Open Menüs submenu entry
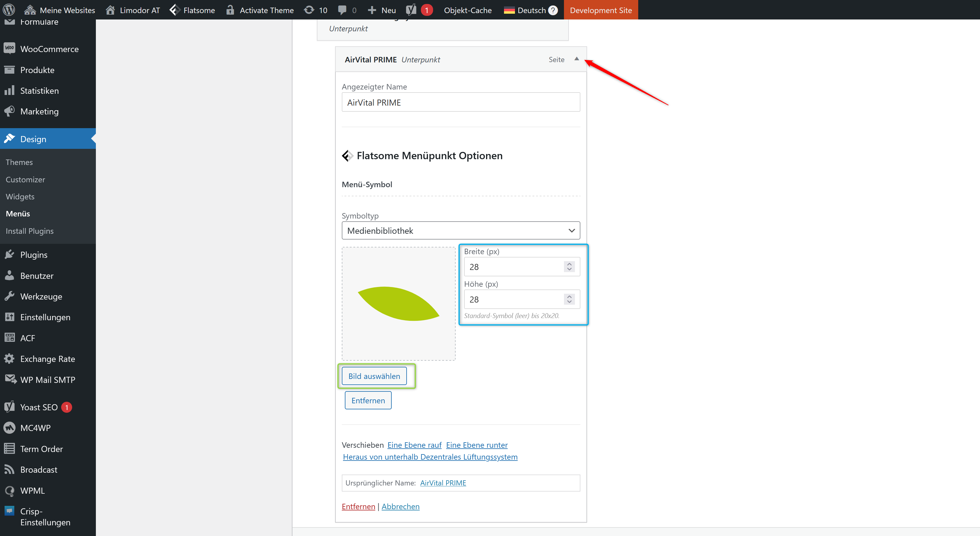 click(18, 214)
